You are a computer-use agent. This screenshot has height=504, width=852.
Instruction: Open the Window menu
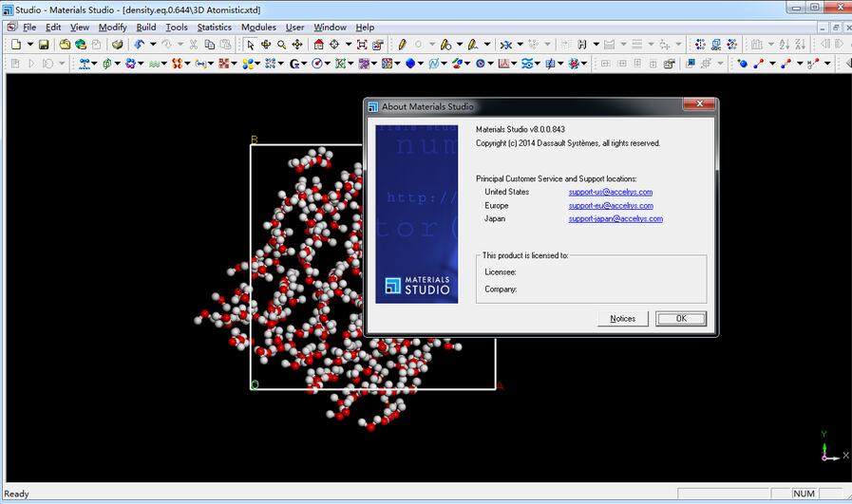point(330,28)
